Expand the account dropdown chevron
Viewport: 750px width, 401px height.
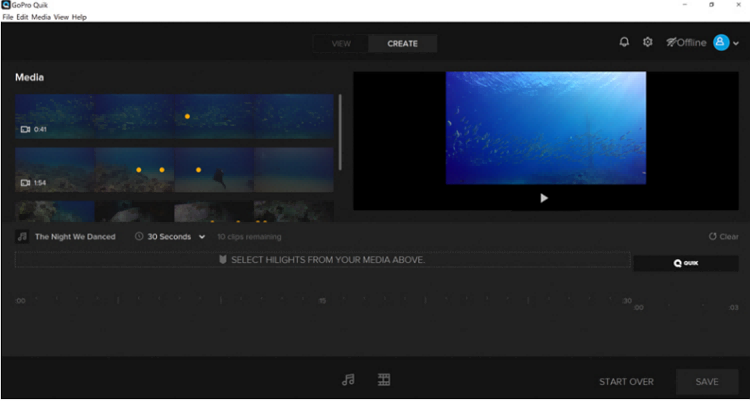[736, 44]
